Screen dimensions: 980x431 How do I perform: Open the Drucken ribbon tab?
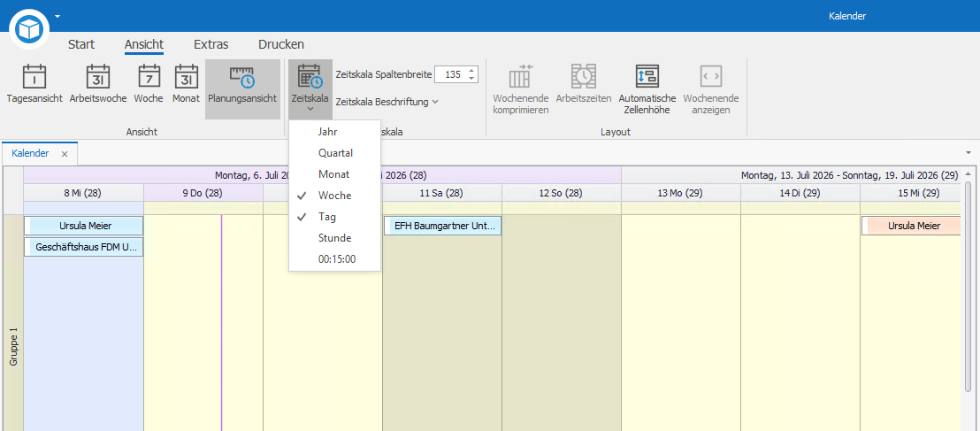(x=281, y=44)
